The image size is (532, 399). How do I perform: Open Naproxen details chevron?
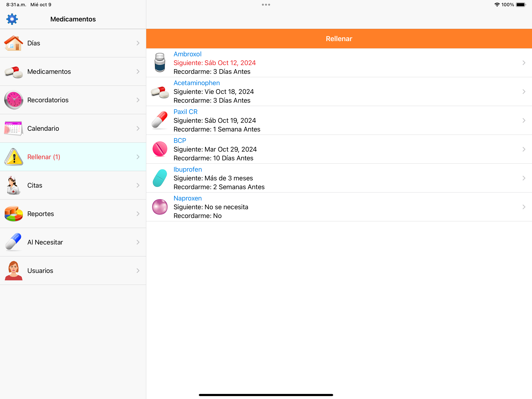[x=524, y=207]
